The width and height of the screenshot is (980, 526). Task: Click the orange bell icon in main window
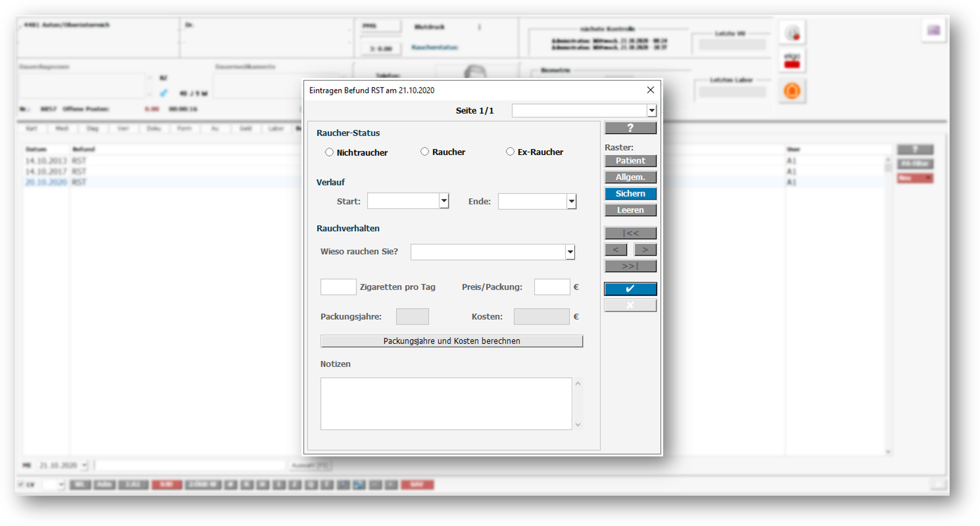tap(792, 91)
